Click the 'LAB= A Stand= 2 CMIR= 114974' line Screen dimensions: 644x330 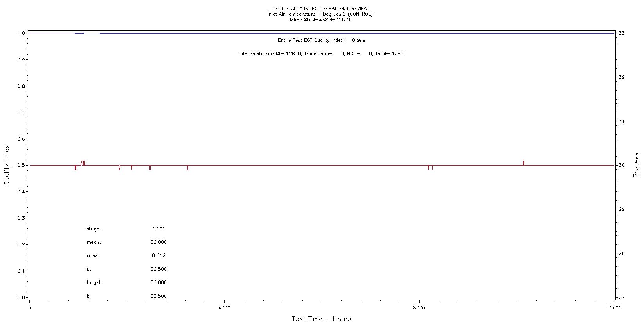pos(320,20)
